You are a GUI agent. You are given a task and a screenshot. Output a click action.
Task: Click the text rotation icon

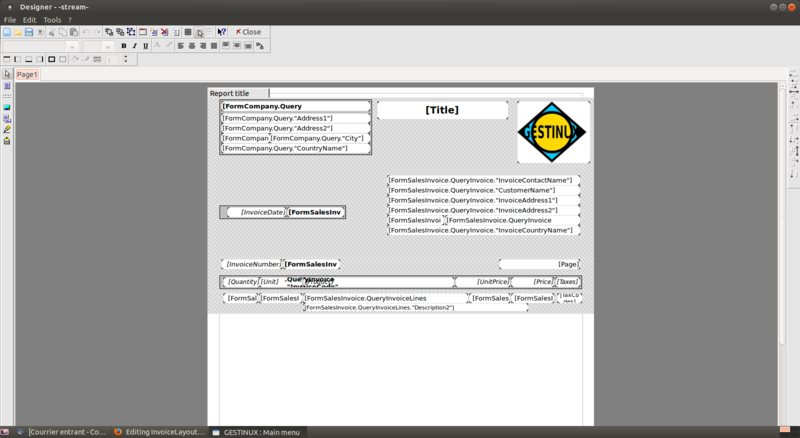coord(260,46)
